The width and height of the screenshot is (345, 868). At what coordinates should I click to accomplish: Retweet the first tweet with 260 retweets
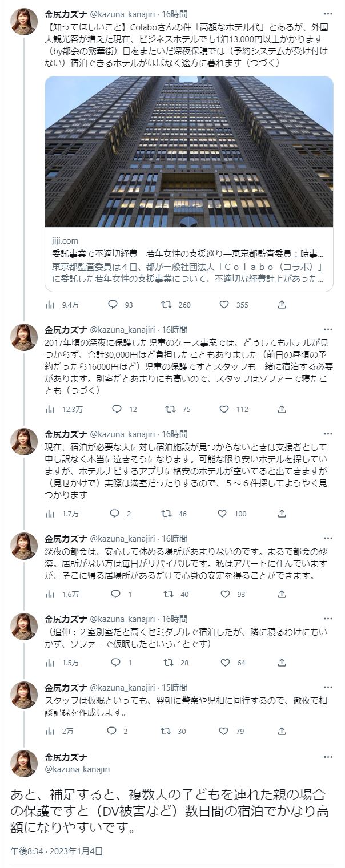[x=167, y=305]
